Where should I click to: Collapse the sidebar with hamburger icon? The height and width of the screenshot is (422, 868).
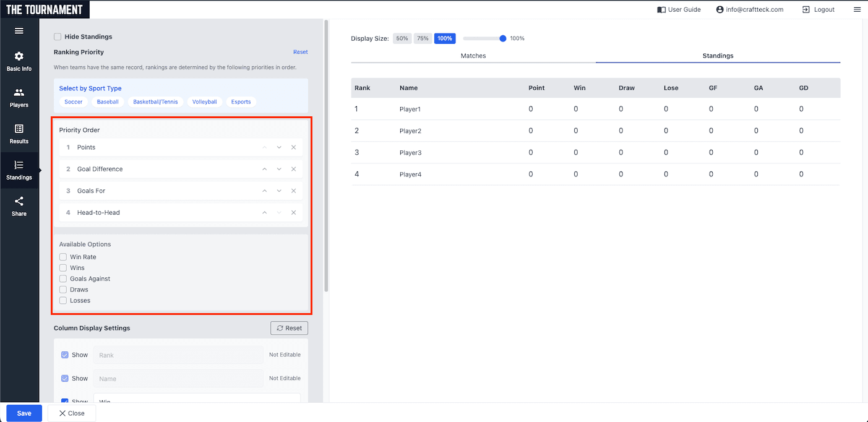[x=19, y=31]
